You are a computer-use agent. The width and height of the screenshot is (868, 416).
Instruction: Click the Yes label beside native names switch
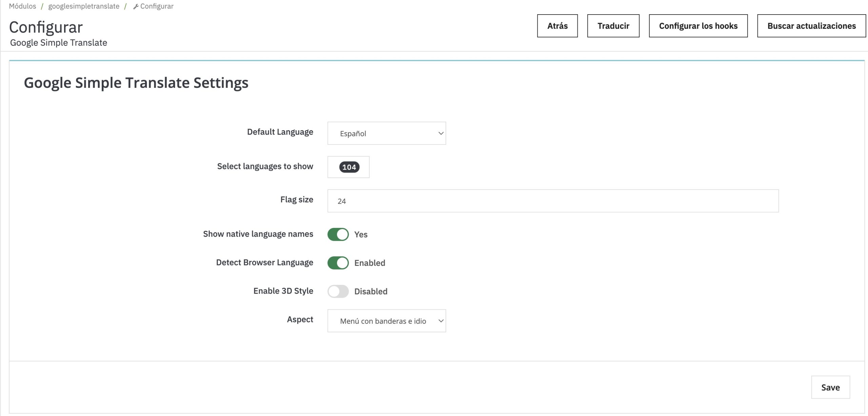[x=361, y=234]
